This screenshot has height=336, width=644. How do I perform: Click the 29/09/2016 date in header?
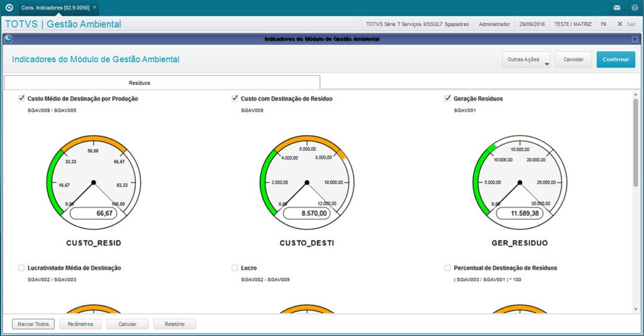point(532,24)
